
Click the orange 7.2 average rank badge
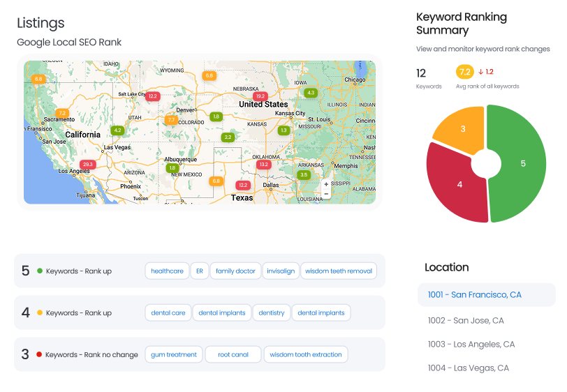coord(464,72)
